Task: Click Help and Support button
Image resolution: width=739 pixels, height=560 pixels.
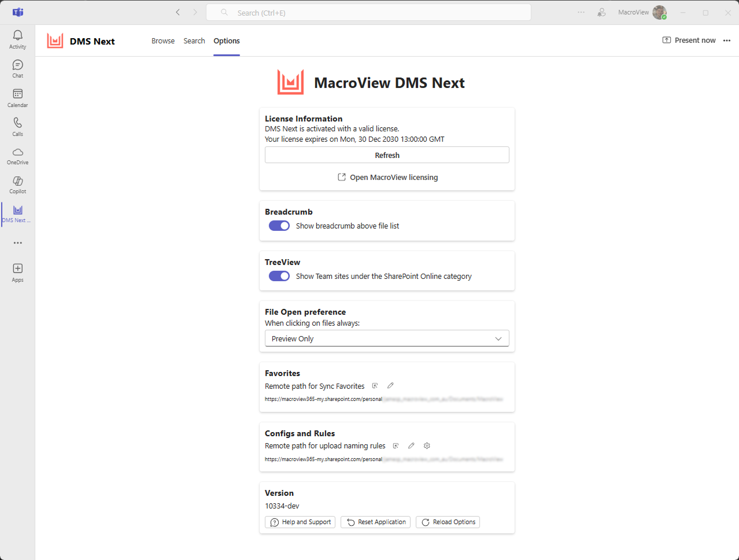Action: click(300, 522)
